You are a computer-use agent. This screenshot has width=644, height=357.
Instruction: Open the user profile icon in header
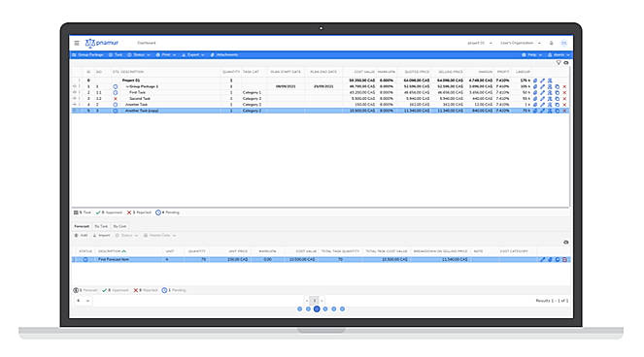551,43
